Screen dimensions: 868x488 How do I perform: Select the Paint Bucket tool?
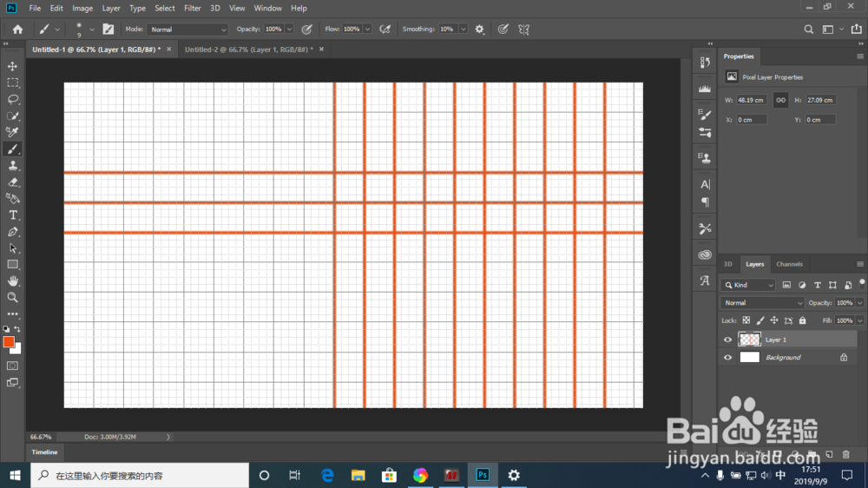pyautogui.click(x=12, y=198)
